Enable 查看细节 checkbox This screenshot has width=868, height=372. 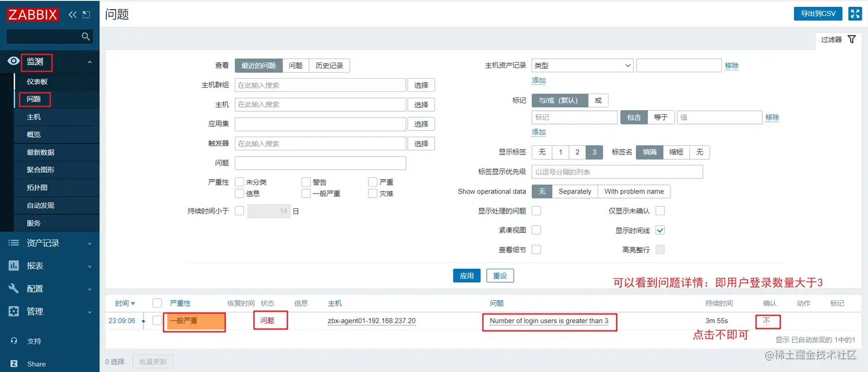[536, 250]
